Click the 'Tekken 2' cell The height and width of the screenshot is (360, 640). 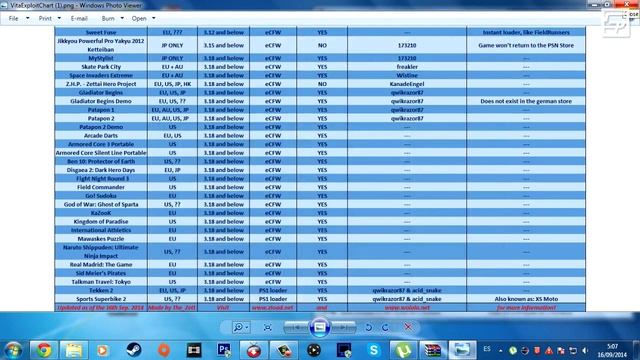click(x=101, y=290)
